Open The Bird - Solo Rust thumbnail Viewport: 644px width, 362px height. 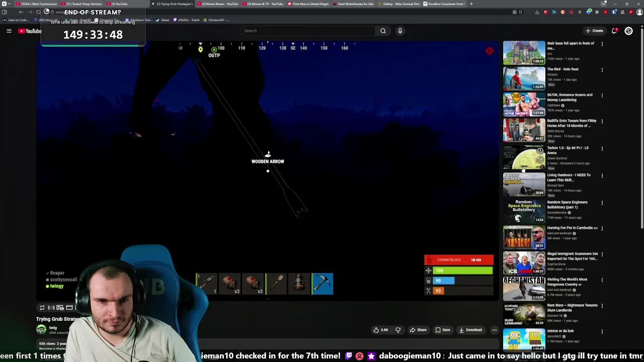tap(524, 78)
